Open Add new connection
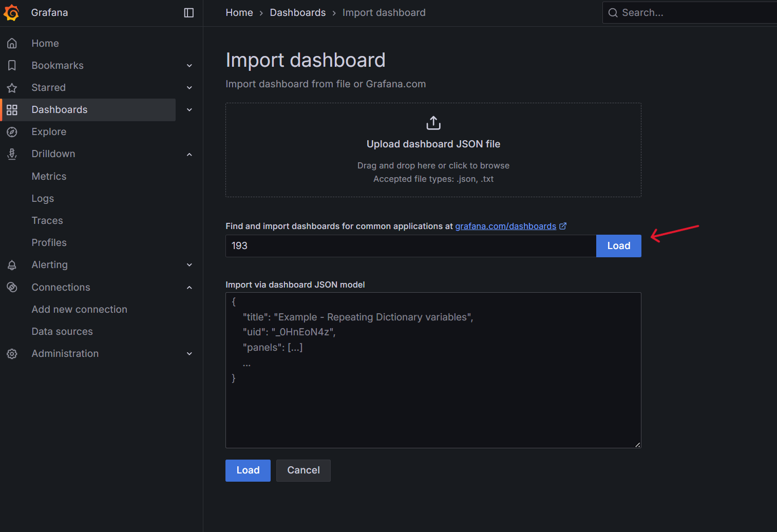 [80, 310]
